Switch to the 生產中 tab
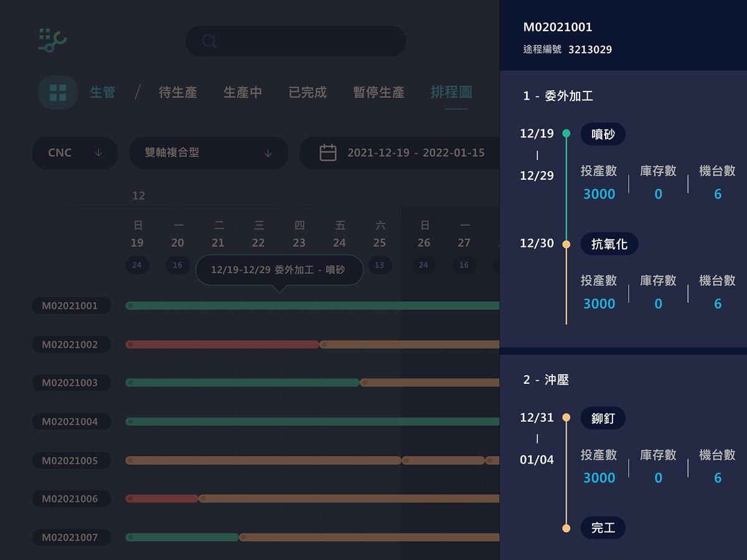Viewport: 747px width, 560px height. pyautogui.click(x=243, y=92)
